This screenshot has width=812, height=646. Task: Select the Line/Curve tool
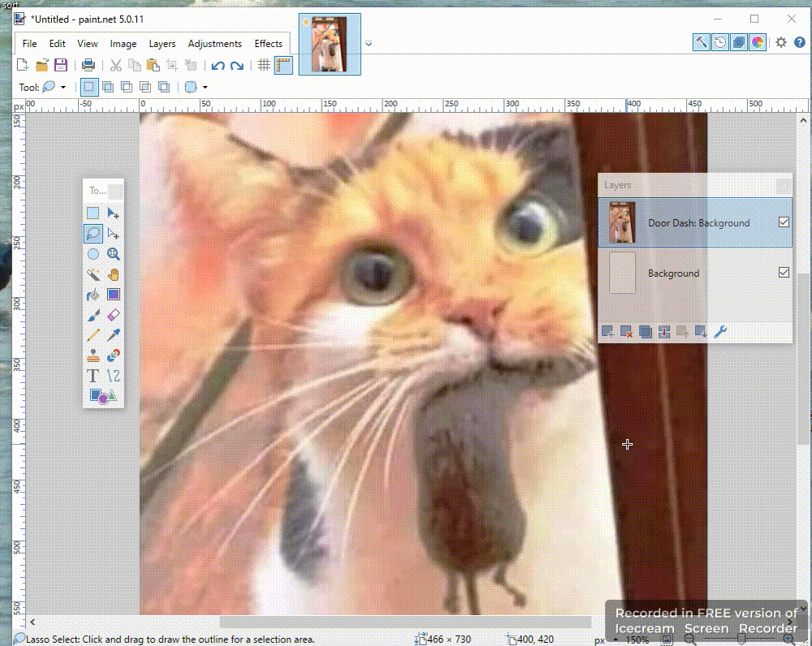pos(113,376)
